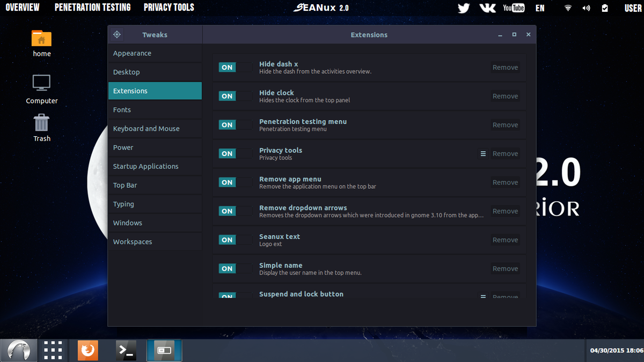Screen dimensions: 644x362
Task: Launch Firefox from the taskbar
Action: point(87,351)
